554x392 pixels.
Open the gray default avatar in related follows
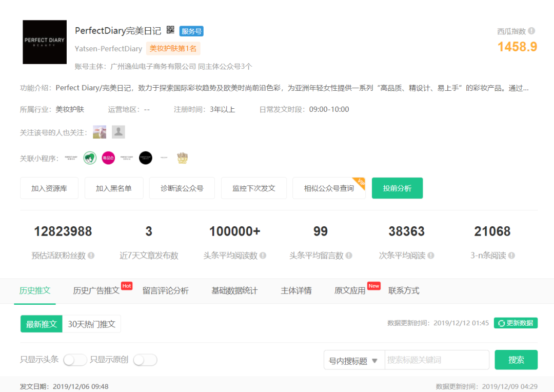pos(118,132)
